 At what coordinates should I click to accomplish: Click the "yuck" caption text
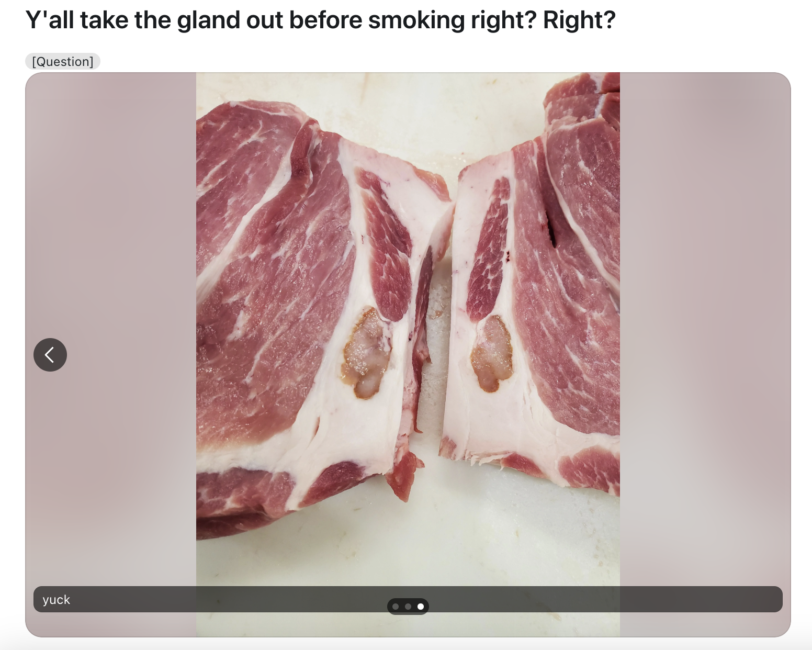tap(56, 600)
